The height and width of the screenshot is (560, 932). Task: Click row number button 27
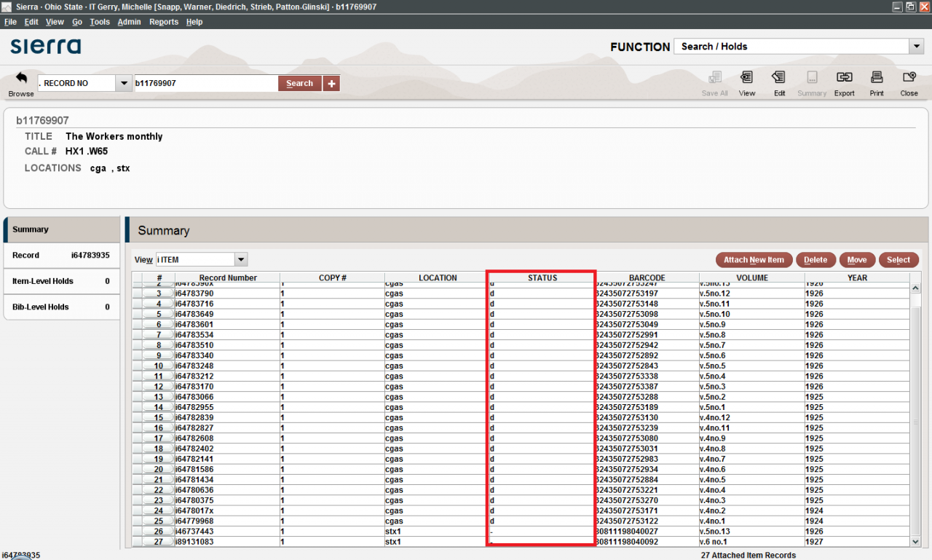[x=158, y=542]
